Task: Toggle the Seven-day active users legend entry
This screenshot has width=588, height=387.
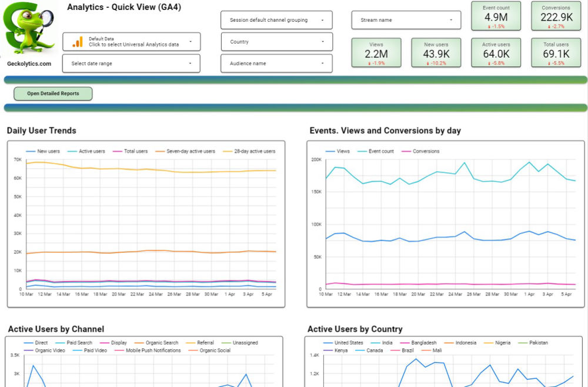Action: pos(185,152)
